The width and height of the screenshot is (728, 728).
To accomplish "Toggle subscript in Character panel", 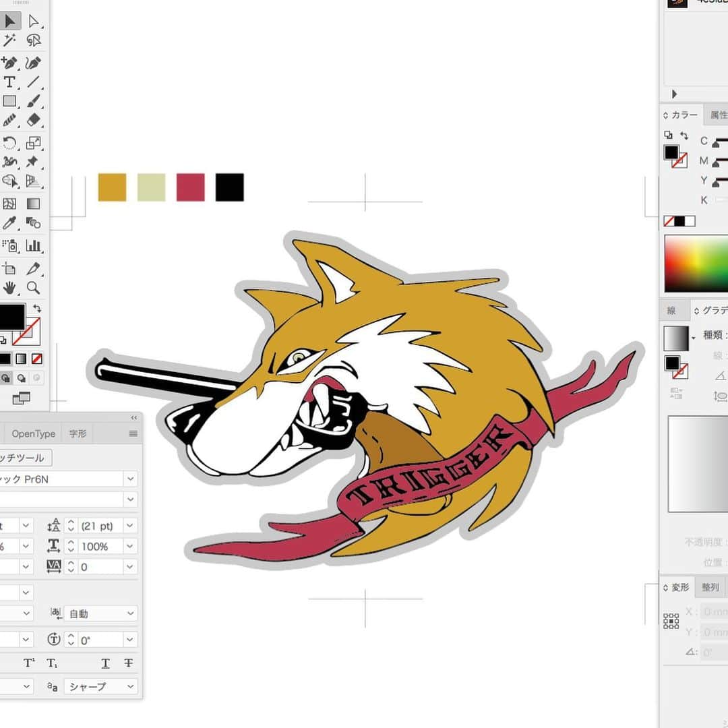I will coord(53,663).
